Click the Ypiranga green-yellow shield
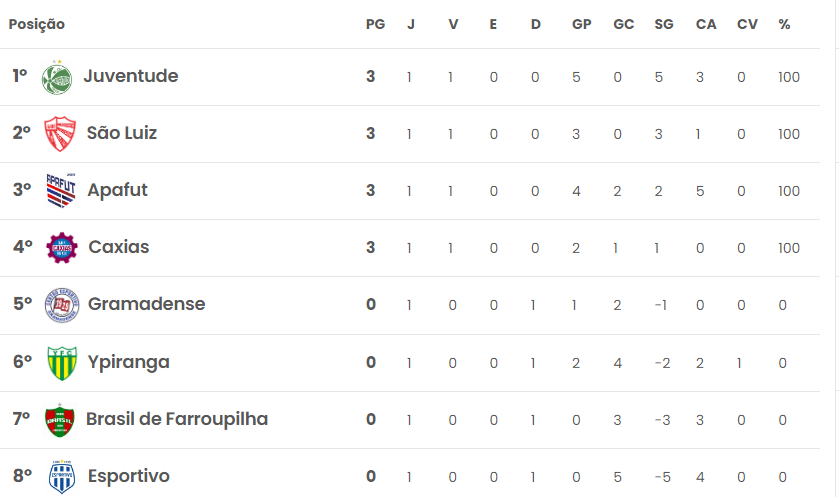 coord(62,363)
